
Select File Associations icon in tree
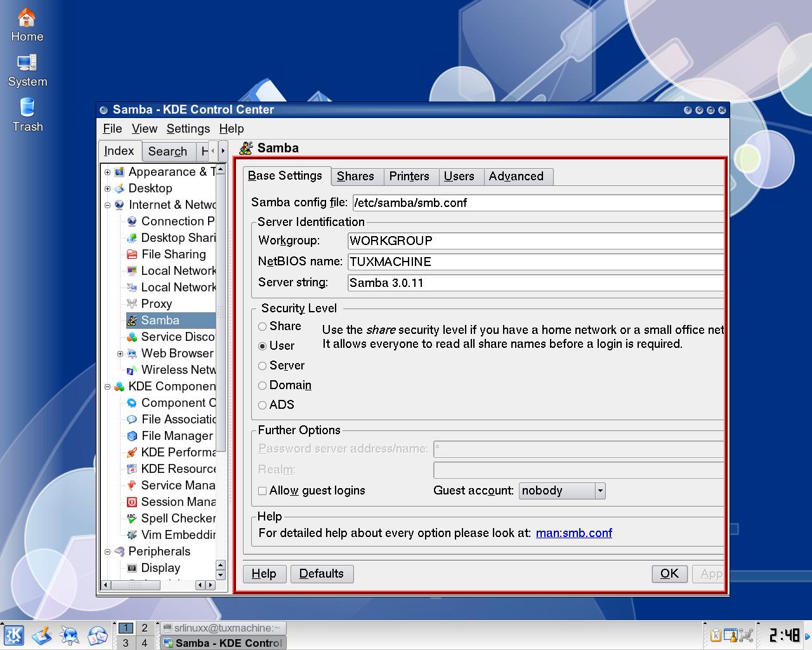point(132,420)
